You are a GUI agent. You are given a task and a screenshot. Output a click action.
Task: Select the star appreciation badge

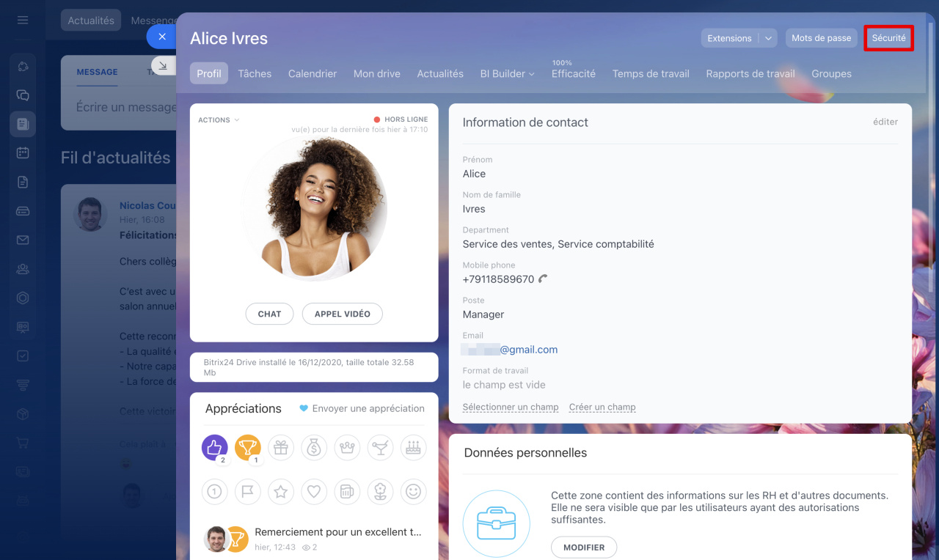click(281, 492)
